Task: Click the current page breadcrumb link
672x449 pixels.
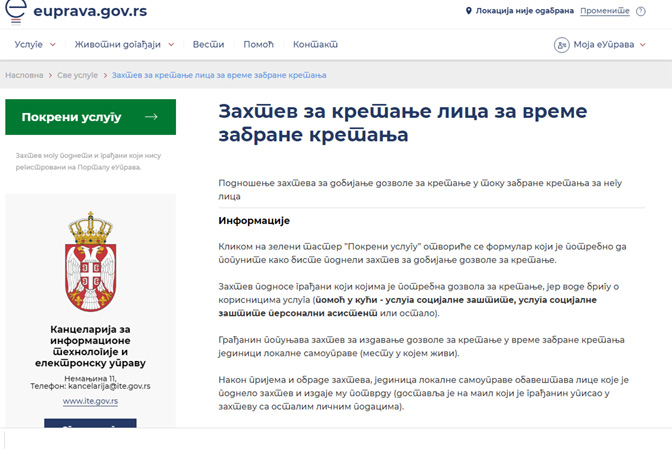Action: pyautogui.click(x=219, y=75)
